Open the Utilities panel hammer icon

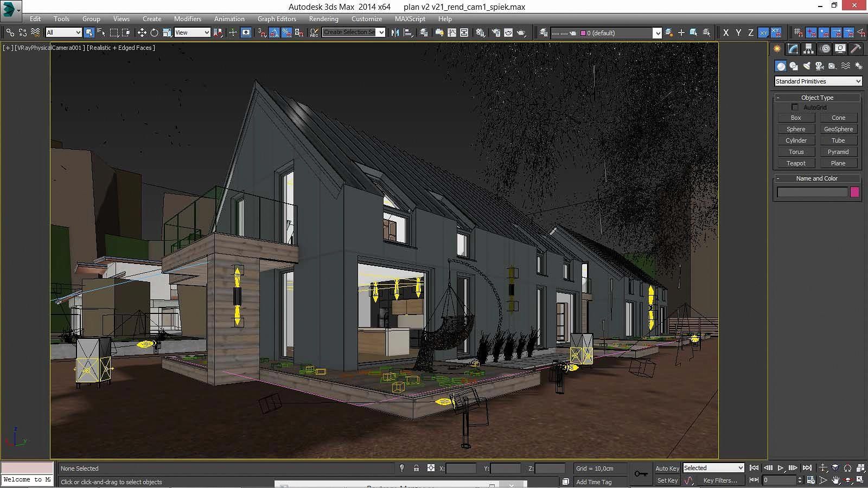coord(856,49)
